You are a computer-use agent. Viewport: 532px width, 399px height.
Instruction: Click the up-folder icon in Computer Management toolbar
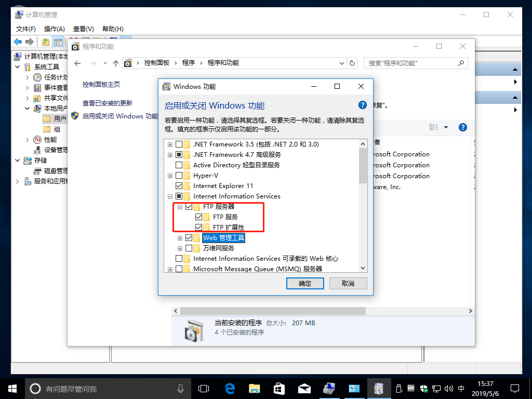coord(46,42)
